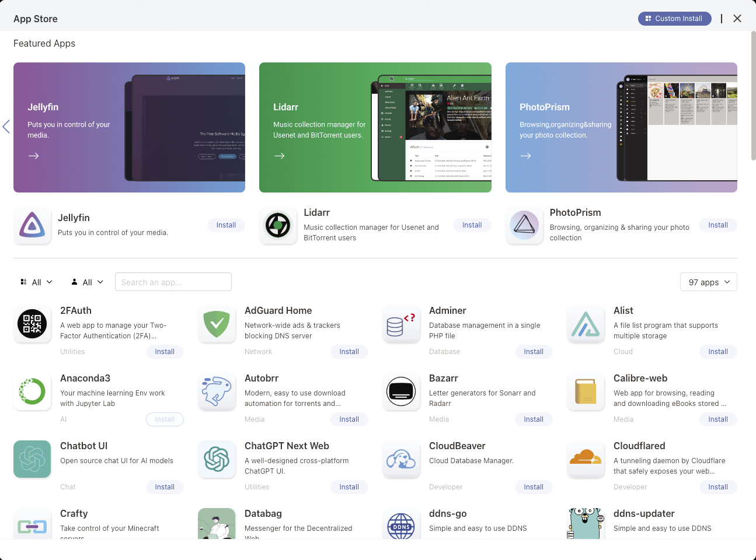Install 2FAuth
This screenshot has width=756, height=560.
165,352
